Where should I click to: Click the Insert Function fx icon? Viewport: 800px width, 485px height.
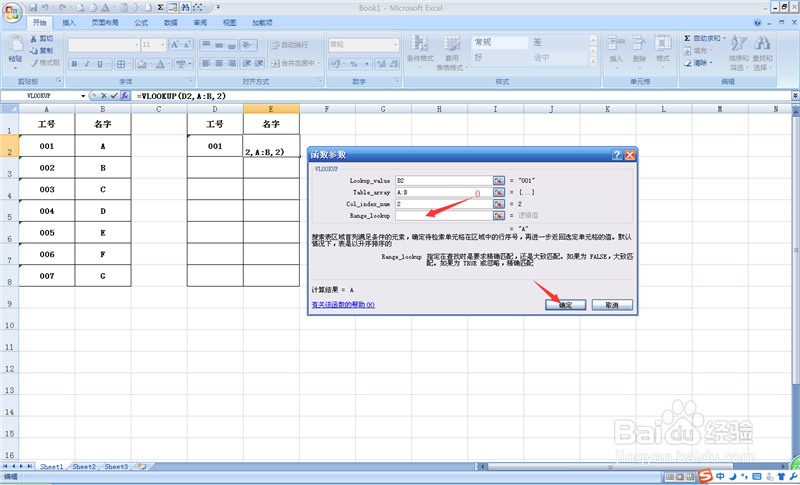[x=125, y=95]
